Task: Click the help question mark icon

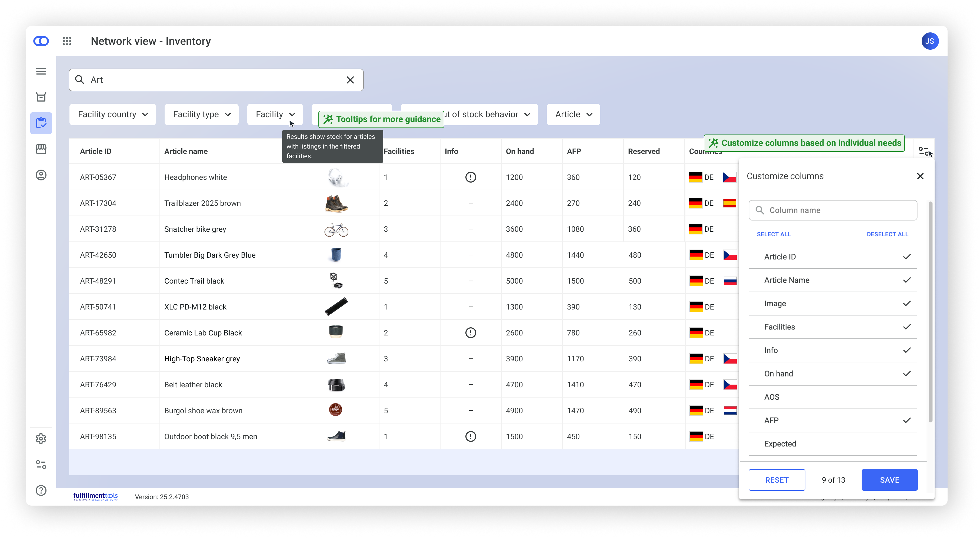Action: coord(41,490)
